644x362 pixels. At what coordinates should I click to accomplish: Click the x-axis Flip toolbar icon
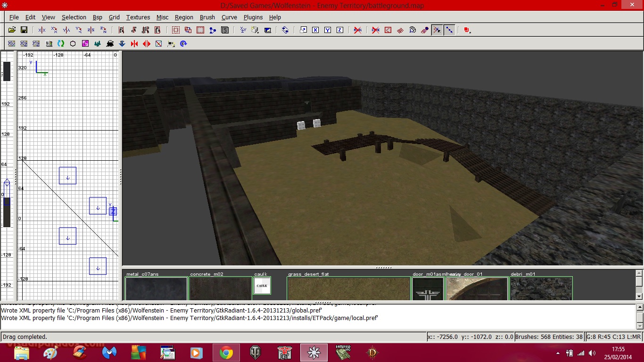tap(42, 30)
